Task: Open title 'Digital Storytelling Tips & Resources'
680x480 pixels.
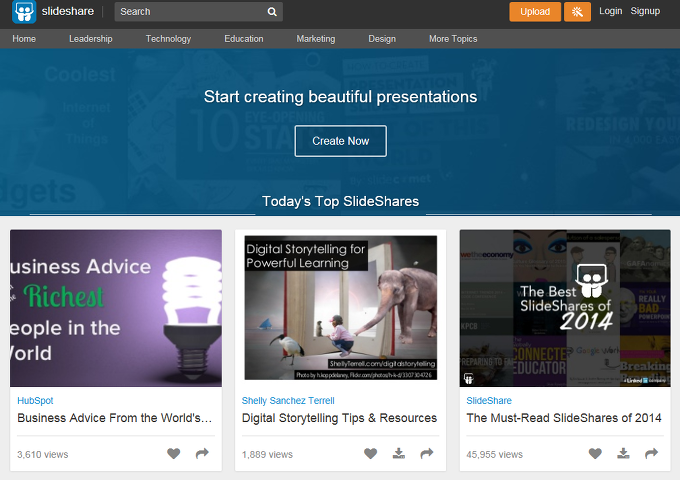Action: click(x=339, y=418)
